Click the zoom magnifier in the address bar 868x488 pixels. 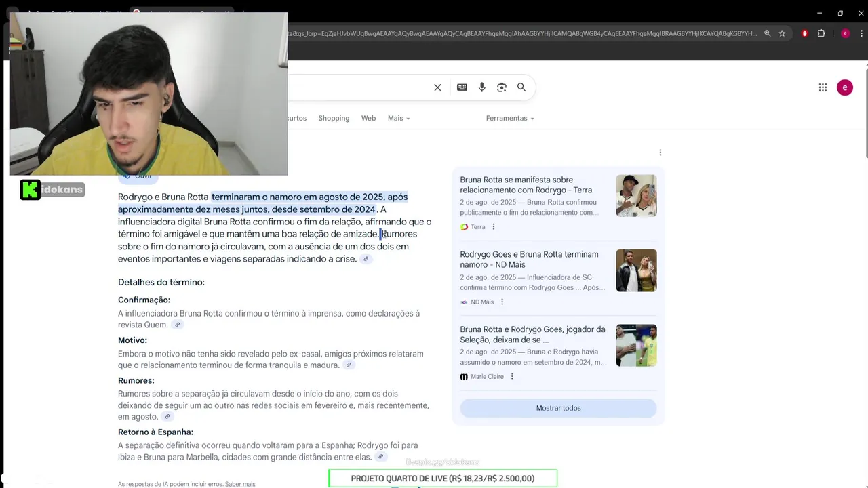pyautogui.click(x=767, y=33)
